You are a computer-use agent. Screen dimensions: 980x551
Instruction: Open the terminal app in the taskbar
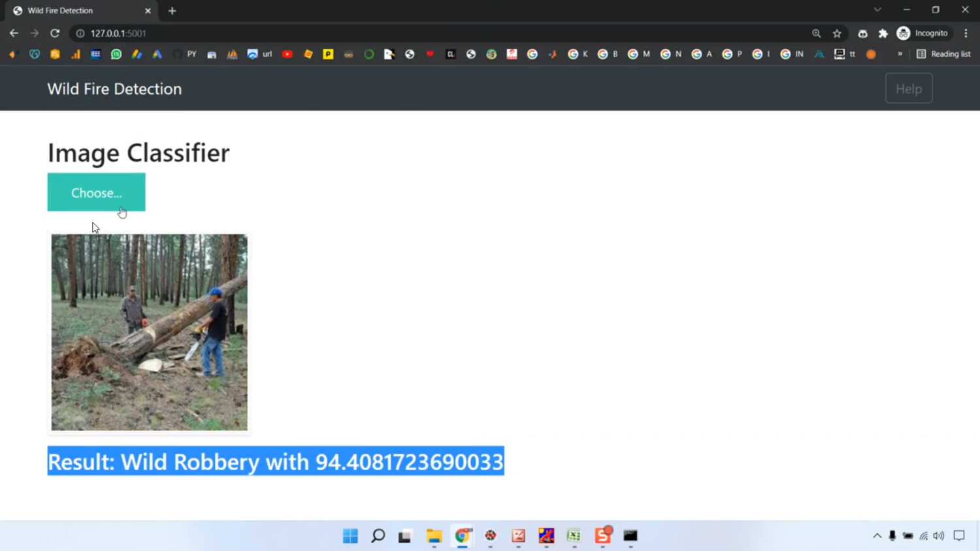[x=630, y=536]
